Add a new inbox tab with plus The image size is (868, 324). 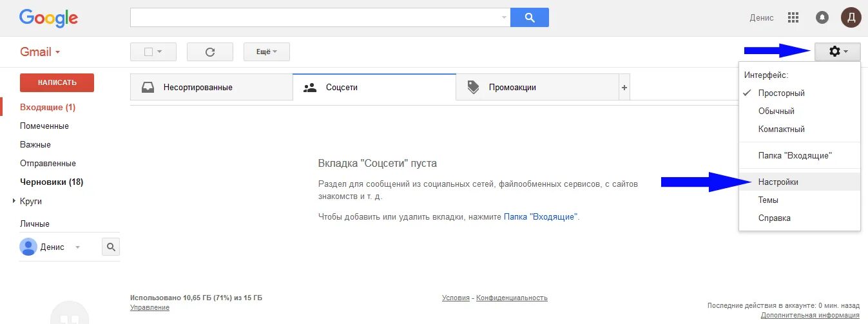coord(624,87)
